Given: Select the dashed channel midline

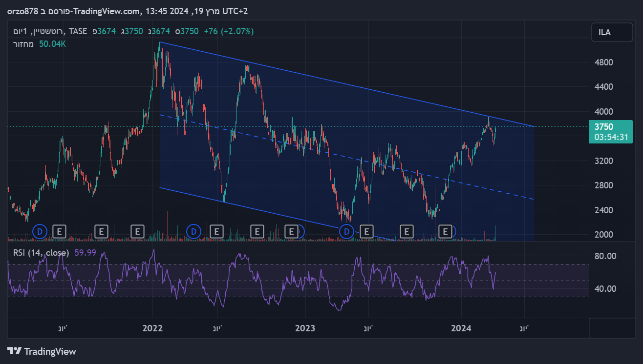Looking at the screenshot, I should (x=347, y=157).
